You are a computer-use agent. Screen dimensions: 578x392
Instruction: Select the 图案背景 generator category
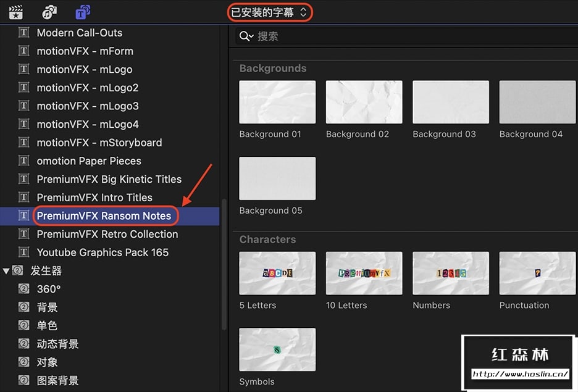[57, 380]
